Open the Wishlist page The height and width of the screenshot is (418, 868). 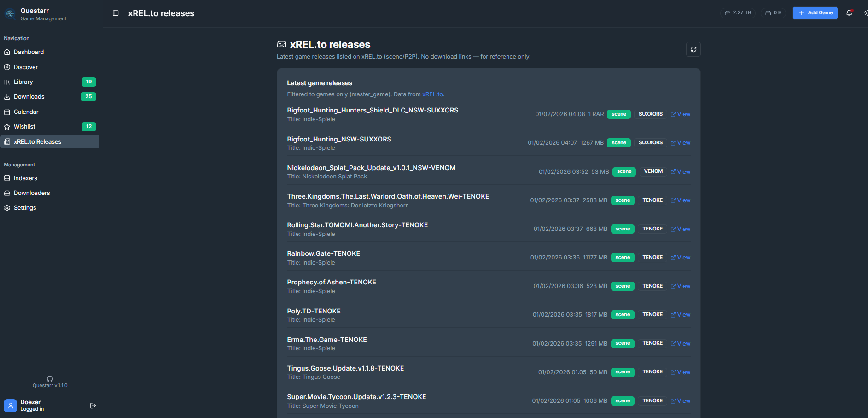pos(24,127)
